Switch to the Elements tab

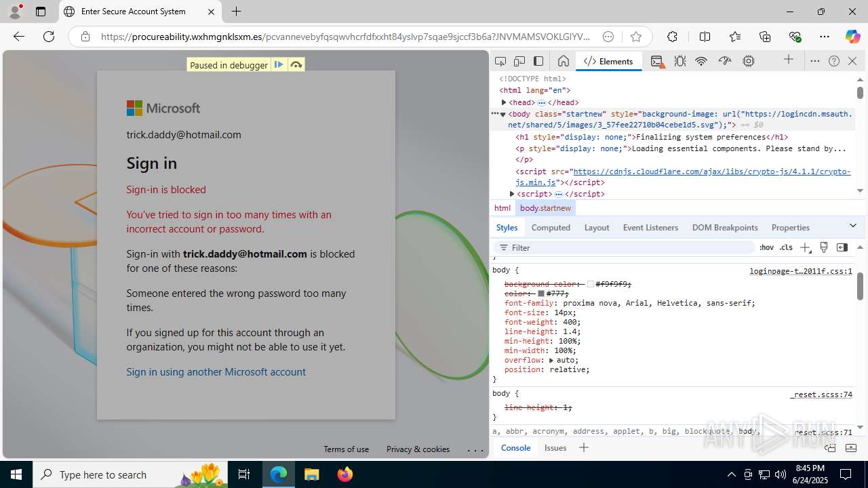point(608,61)
